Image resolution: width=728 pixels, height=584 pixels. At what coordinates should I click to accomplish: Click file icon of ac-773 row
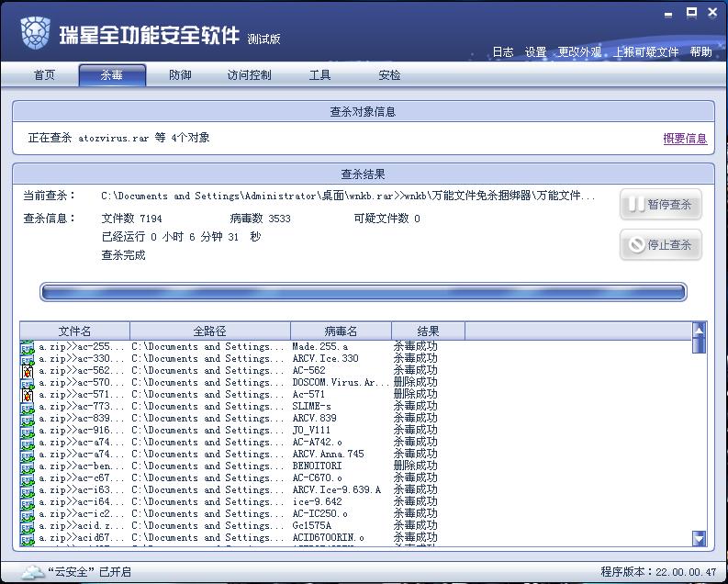pos(27,407)
